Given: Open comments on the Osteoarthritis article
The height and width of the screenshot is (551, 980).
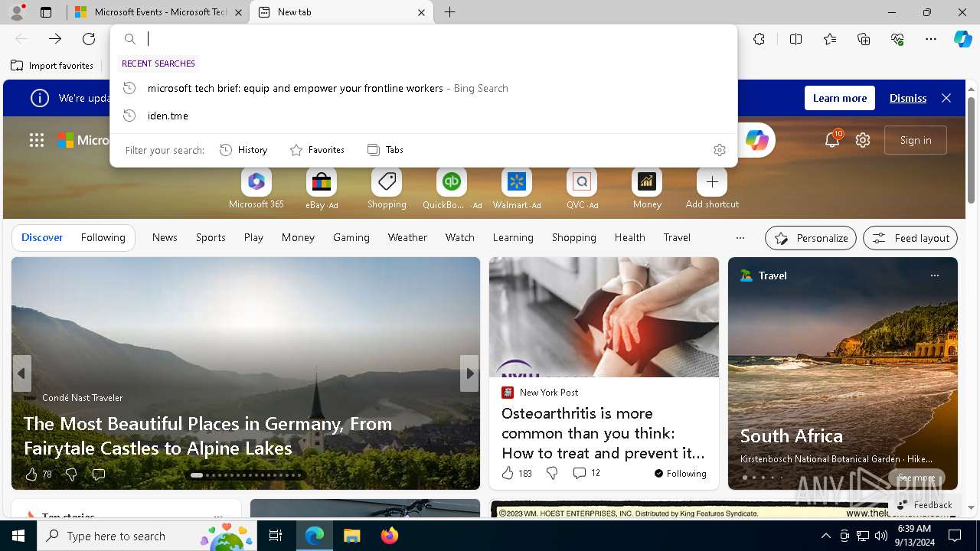Looking at the screenshot, I should pyautogui.click(x=586, y=473).
